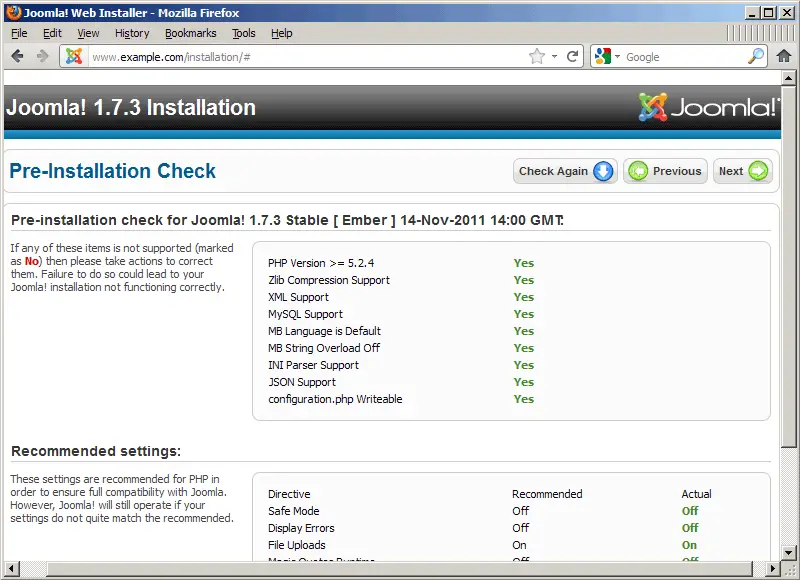Reload the page with the refresh icon
The width and height of the screenshot is (800, 580).
point(572,56)
